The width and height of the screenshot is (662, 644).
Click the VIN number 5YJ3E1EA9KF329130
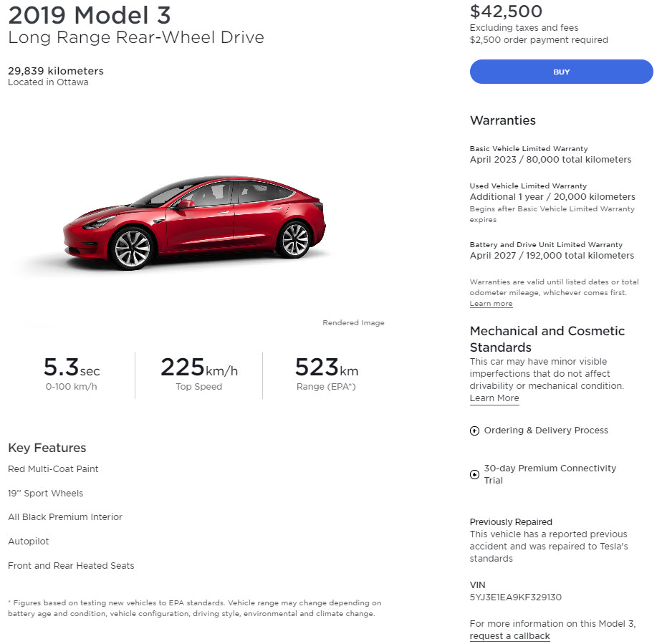pyautogui.click(x=515, y=597)
